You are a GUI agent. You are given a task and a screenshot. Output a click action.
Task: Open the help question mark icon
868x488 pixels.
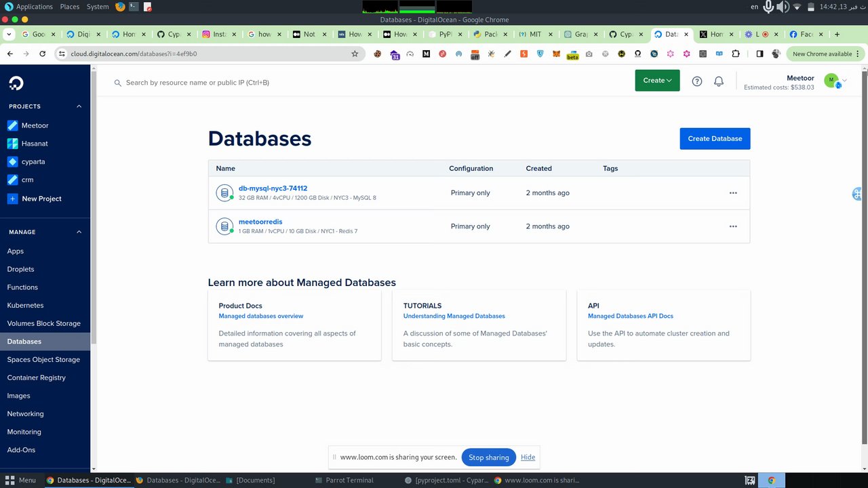[x=697, y=81]
